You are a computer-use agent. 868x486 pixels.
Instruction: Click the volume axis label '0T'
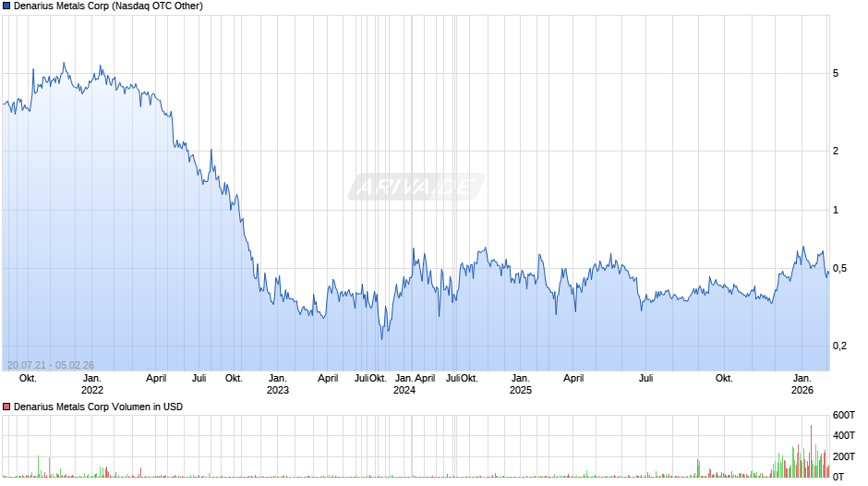[838, 477]
